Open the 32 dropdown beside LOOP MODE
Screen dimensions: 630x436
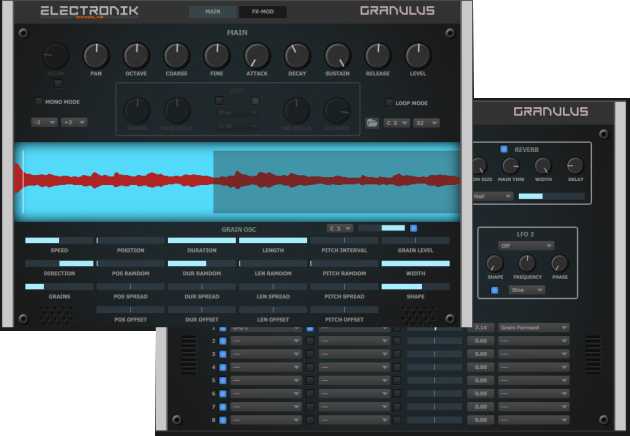tap(426, 123)
